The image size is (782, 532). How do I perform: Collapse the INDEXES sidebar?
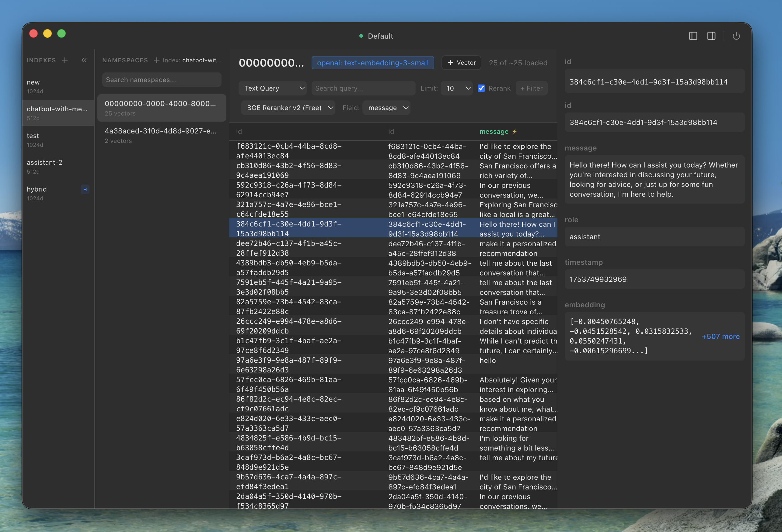(x=84, y=60)
